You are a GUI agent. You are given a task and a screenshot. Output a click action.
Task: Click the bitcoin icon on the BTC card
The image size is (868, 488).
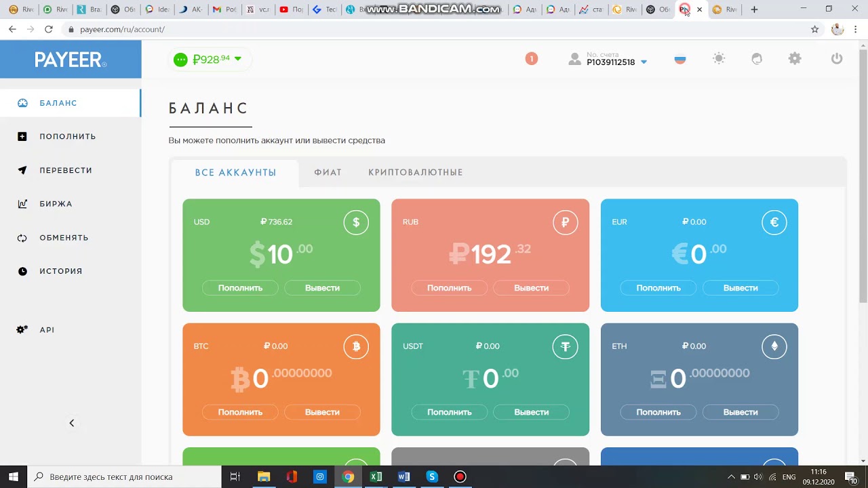(x=356, y=346)
